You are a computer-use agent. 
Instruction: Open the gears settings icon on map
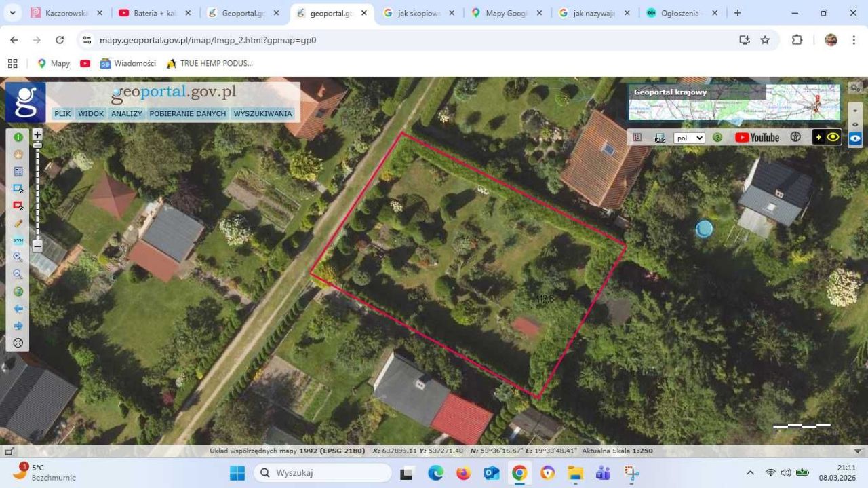856,88
